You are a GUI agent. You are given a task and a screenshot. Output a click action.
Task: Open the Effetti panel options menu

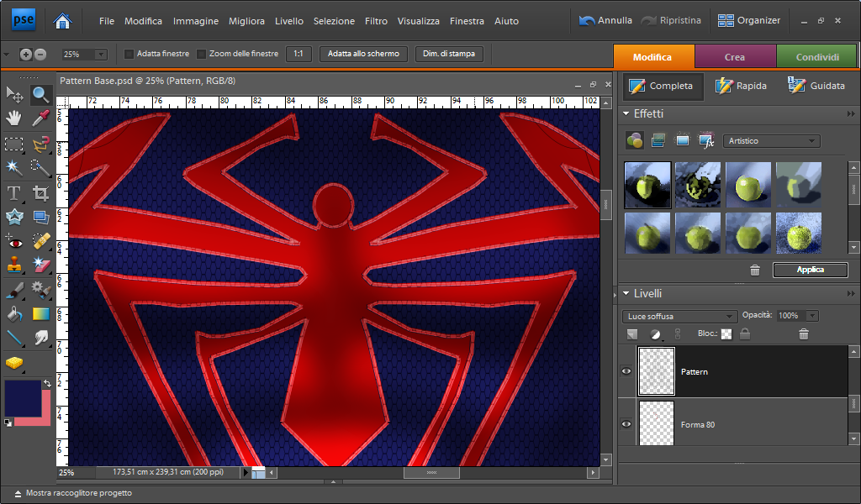[851, 114]
